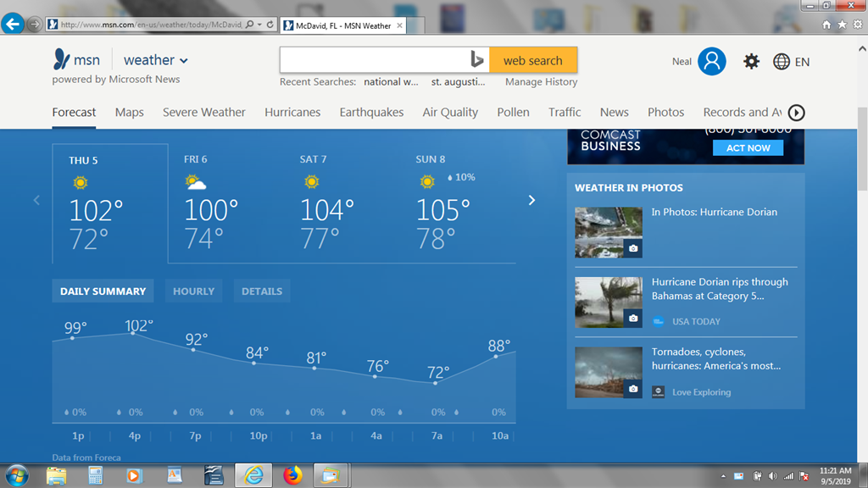The width and height of the screenshot is (868, 488).
Task: Open the Traffic tab
Action: click(565, 113)
